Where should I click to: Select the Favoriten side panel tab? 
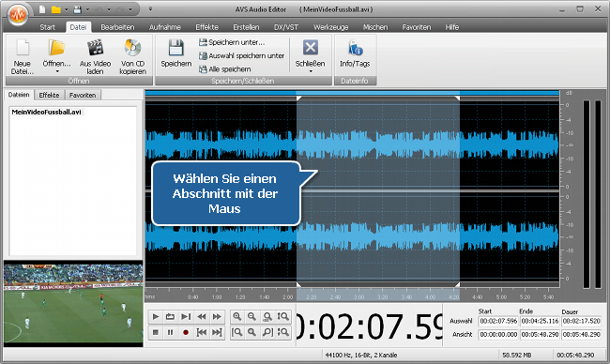point(83,95)
